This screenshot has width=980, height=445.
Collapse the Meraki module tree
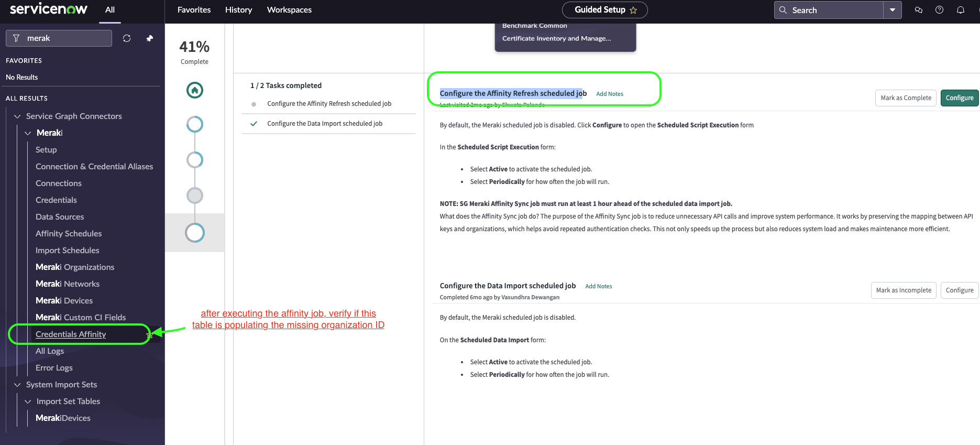click(x=28, y=133)
